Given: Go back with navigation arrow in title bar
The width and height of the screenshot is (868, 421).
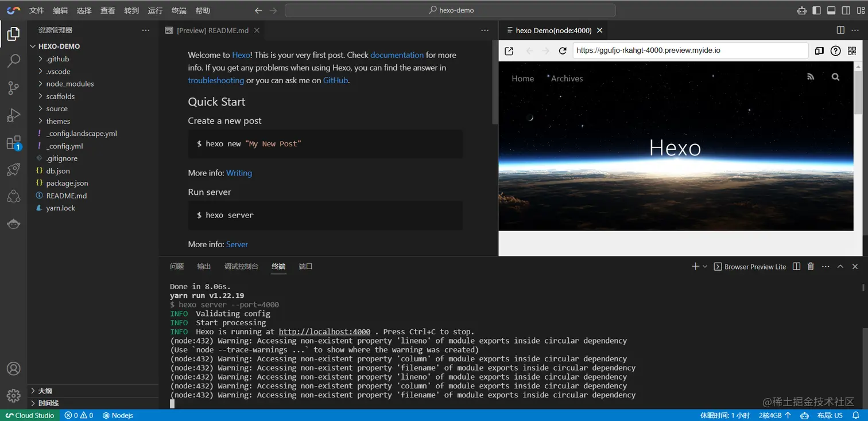Looking at the screenshot, I should pyautogui.click(x=258, y=10).
